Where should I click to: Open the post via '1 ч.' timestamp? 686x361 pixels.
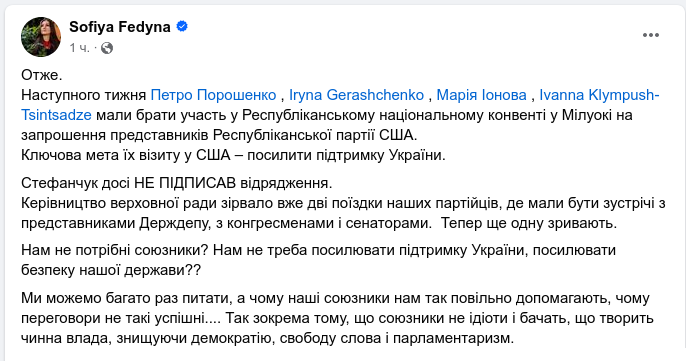[79, 48]
